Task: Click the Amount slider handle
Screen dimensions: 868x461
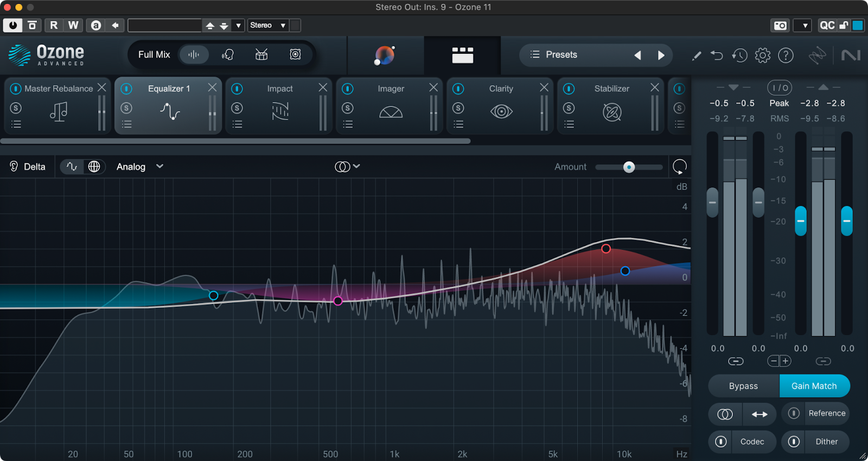Action: coord(629,167)
